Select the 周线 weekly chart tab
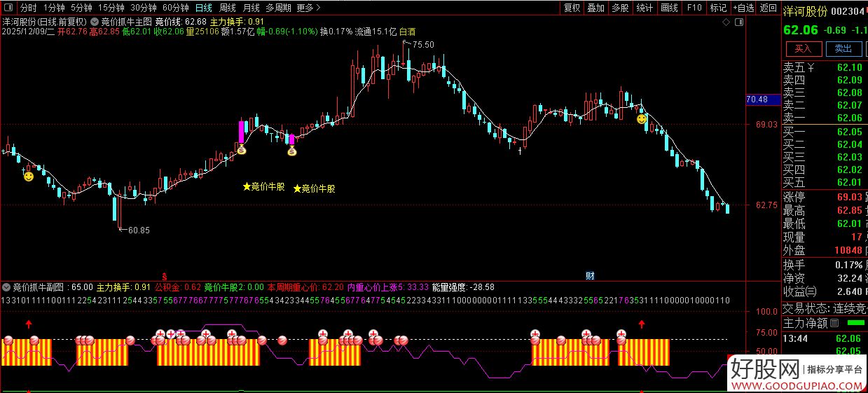The height and width of the screenshot is (393, 868). (x=227, y=8)
